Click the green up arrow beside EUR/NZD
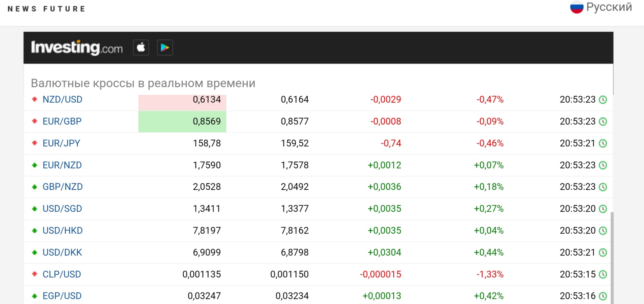The height and width of the screenshot is (304, 644). 34,165
